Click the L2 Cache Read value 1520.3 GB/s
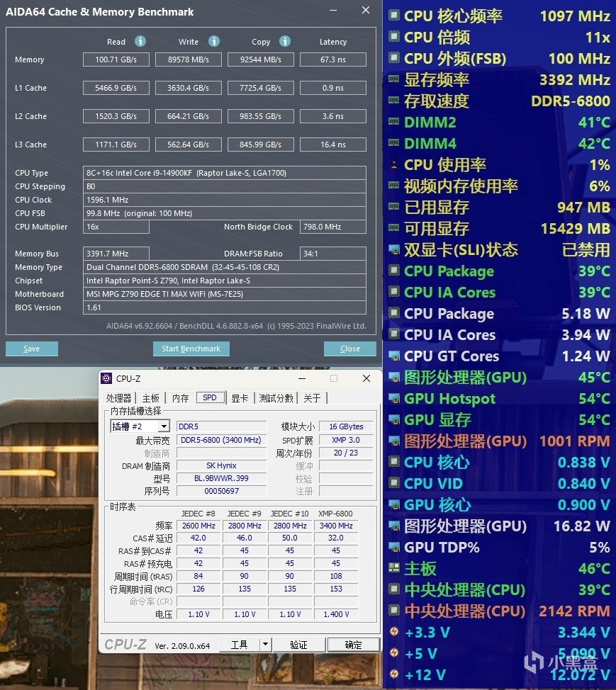This screenshot has width=616, height=690. 116,116
